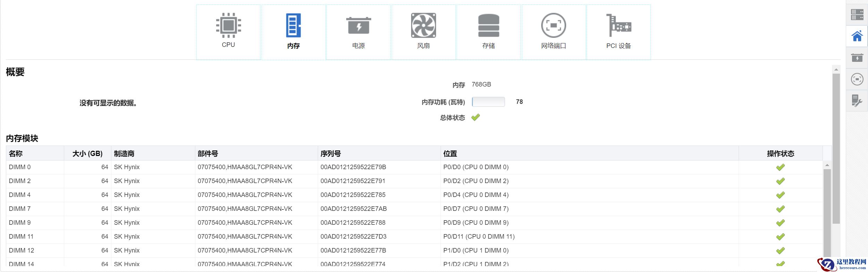Sort table by 名称 column header
This screenshot has width=868, height=272.
35,153
